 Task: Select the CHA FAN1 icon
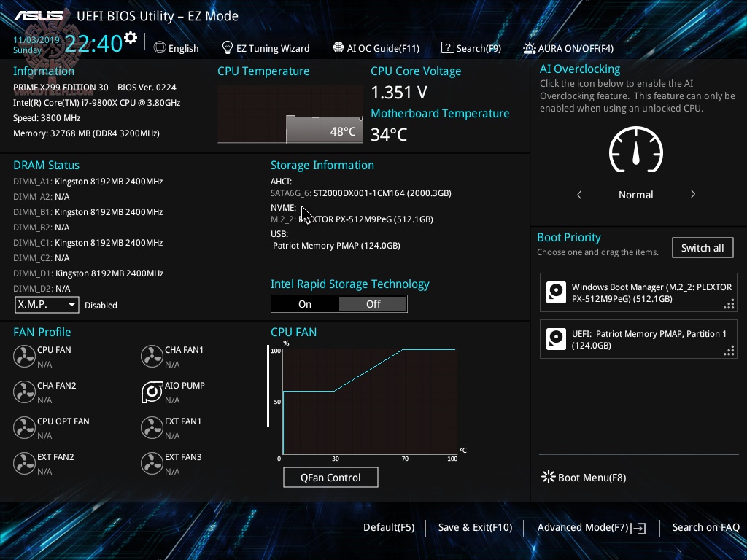[152, 356]
